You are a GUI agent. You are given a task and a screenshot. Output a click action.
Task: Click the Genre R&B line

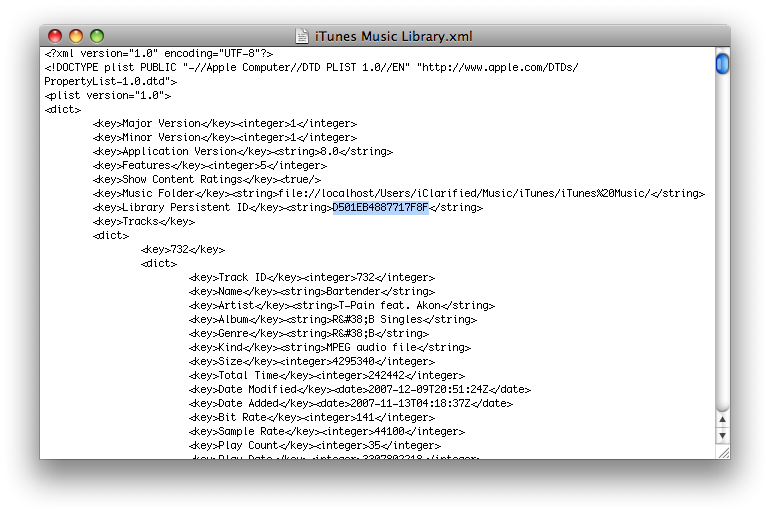tap(309, 333)
